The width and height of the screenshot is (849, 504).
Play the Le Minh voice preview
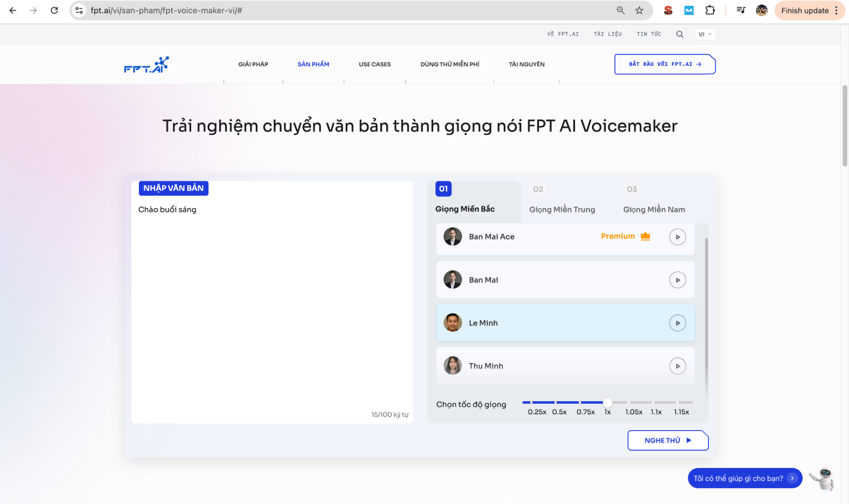pyautogui.click(x=677, y=323)
